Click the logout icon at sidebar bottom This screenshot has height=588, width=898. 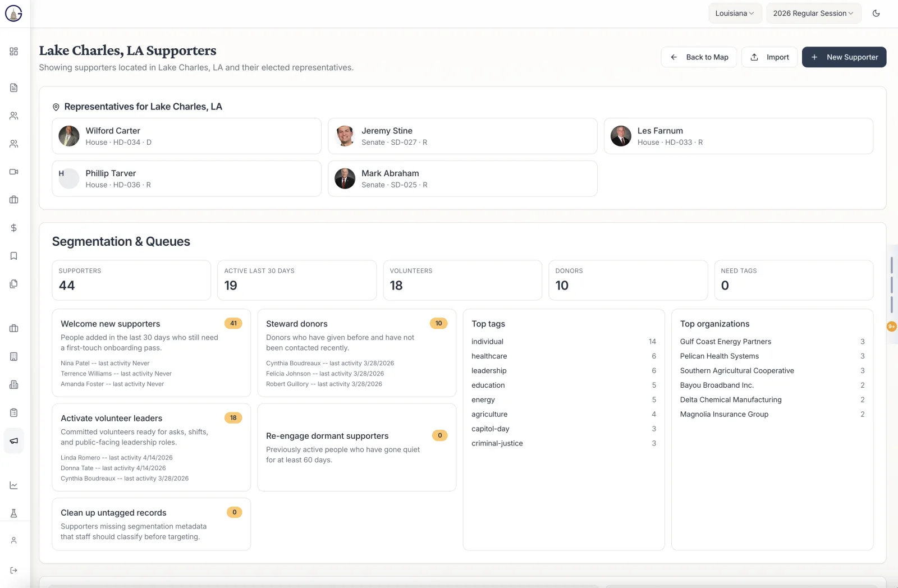click(x=14, y=570)
